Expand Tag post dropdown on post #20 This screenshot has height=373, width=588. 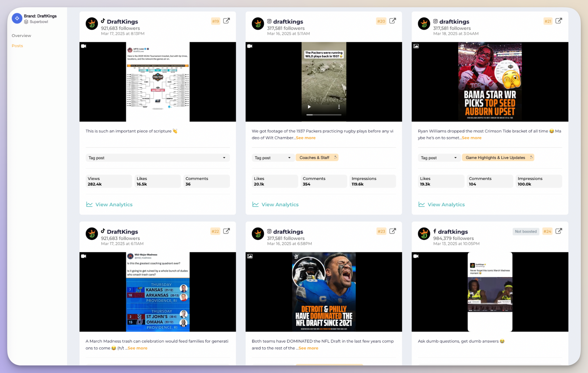click(272, 158)
